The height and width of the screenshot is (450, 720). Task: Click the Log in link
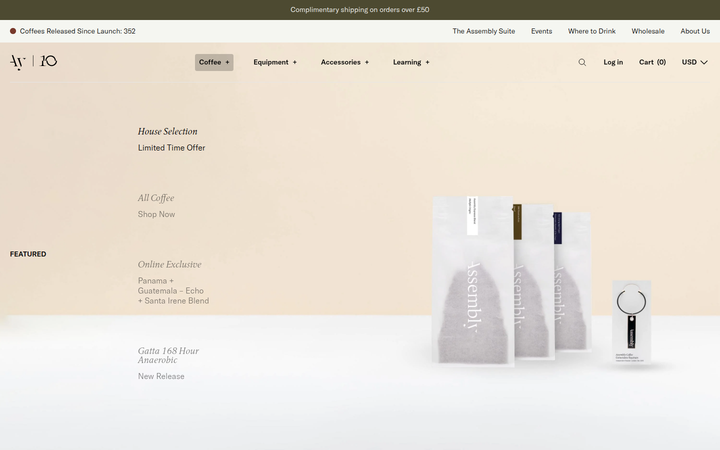[613, 62]
